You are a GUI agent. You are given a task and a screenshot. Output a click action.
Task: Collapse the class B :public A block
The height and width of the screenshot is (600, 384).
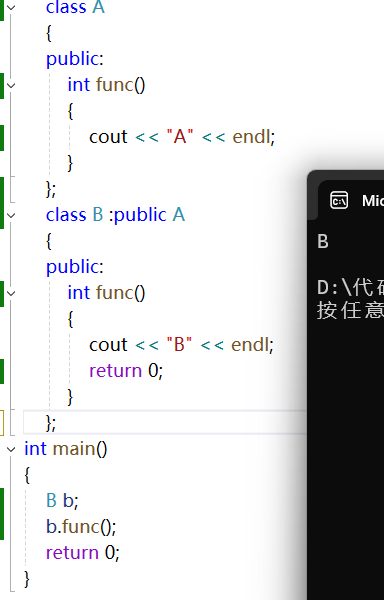(x=11, y=215)
